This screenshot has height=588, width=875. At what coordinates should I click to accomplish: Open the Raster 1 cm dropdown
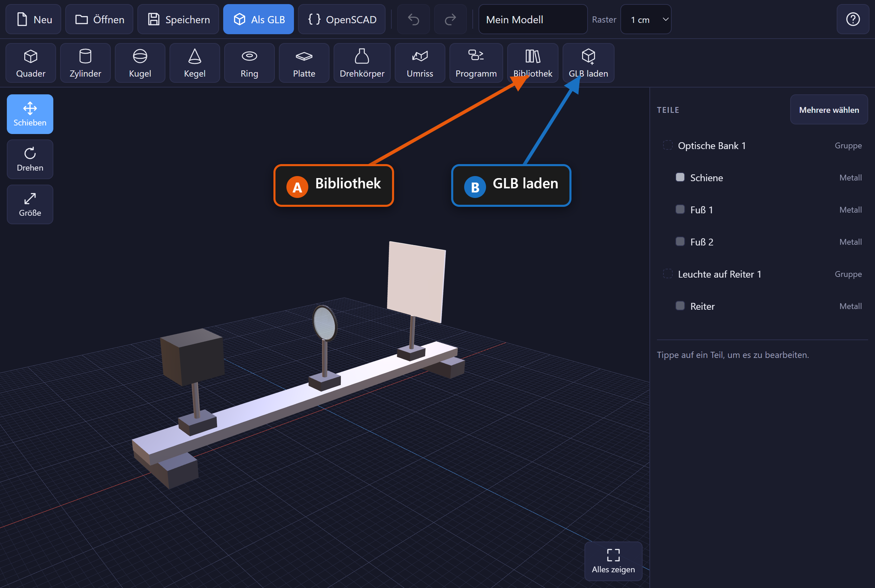tap(646, 19)
